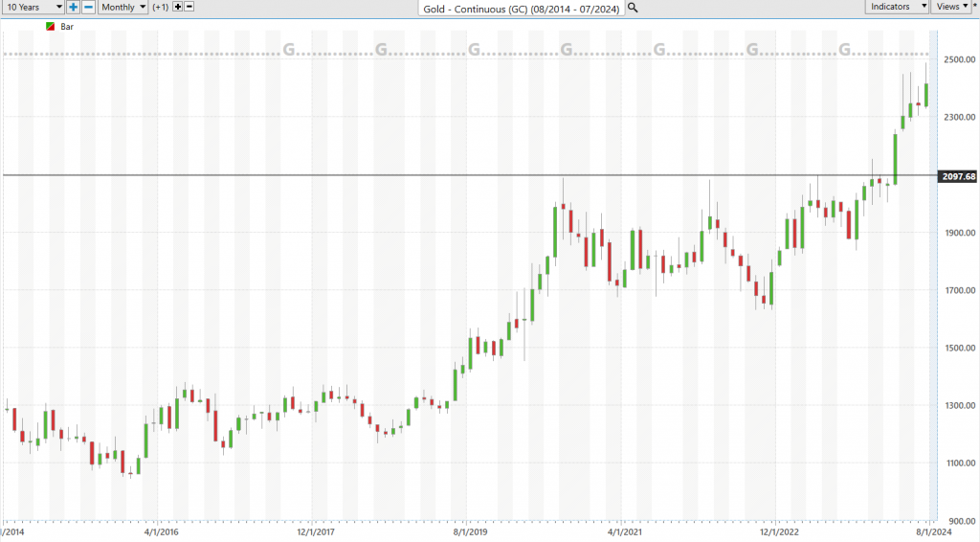
Task: Click the 2097.68 price level label
Action: pos(957,176)
